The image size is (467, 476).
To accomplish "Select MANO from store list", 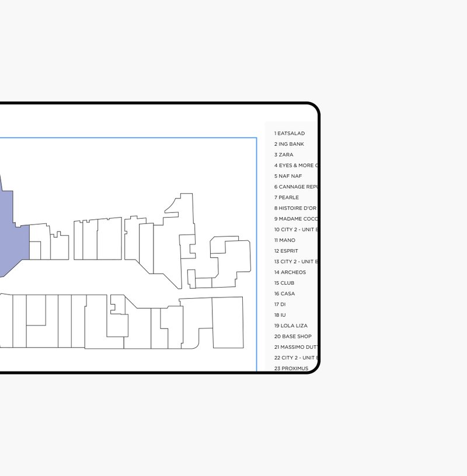I will tap(285, 240).
